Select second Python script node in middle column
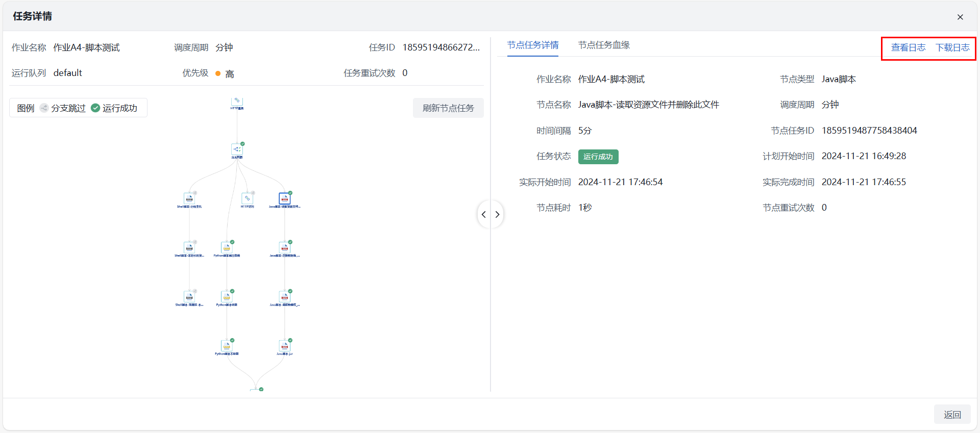The width and height of the screenshot is (980, 433). (227, 296)
